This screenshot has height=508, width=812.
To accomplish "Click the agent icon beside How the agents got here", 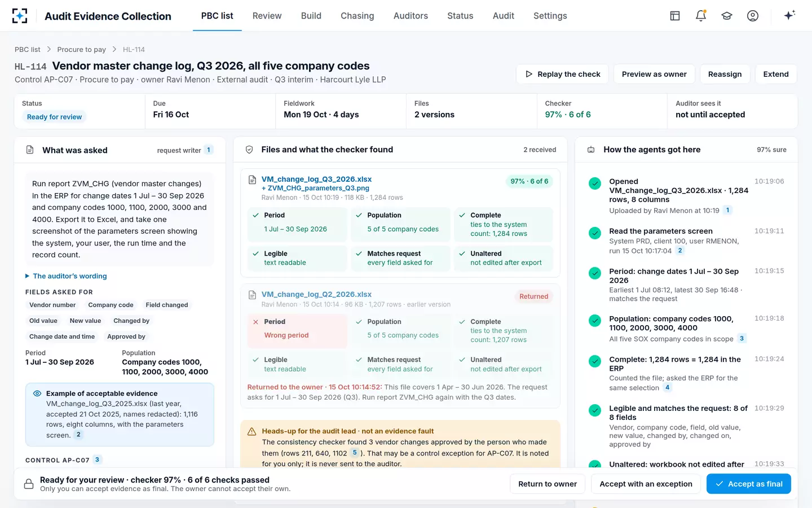I will 591,150.
